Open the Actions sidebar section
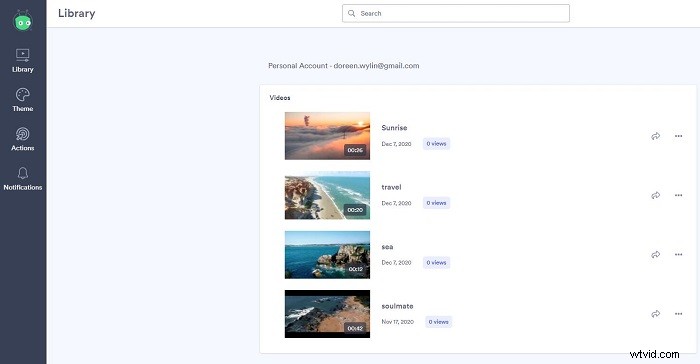This screenshot has height=364, width=700. tap(23, 139)
